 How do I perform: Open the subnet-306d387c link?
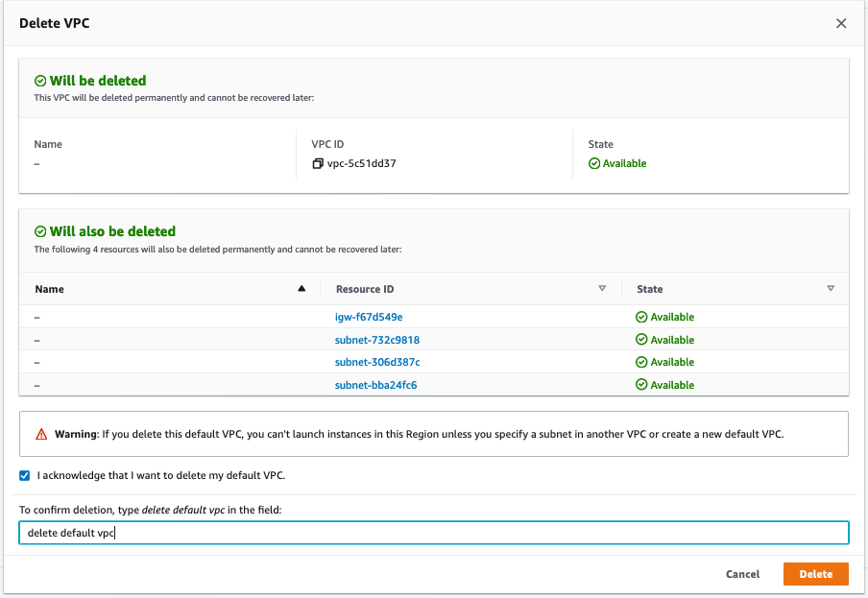[376, 362]
